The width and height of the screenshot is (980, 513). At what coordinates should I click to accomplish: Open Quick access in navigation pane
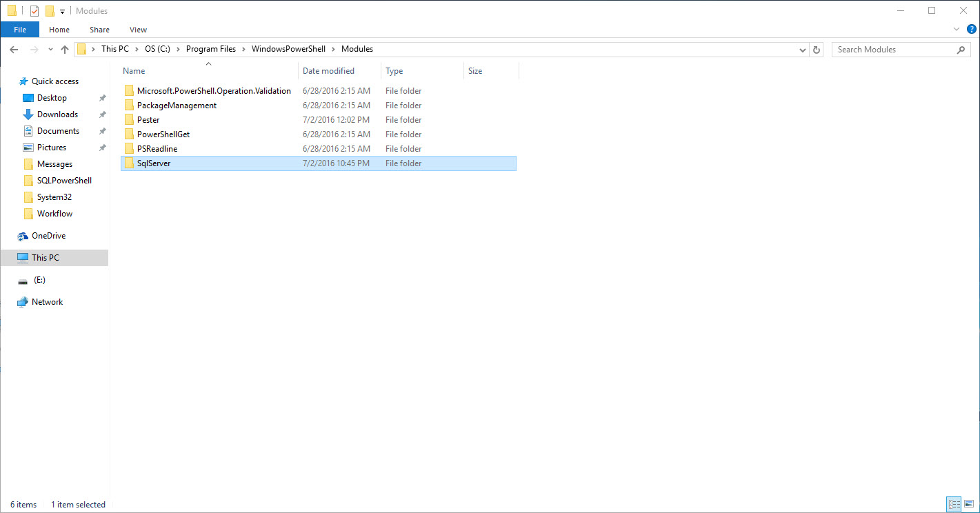coord(55,81)
